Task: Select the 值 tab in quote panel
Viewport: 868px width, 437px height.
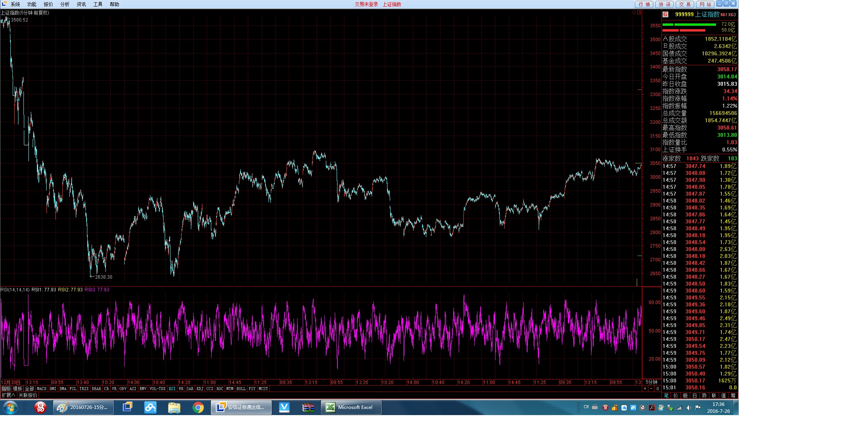Action: click(724, 395)
